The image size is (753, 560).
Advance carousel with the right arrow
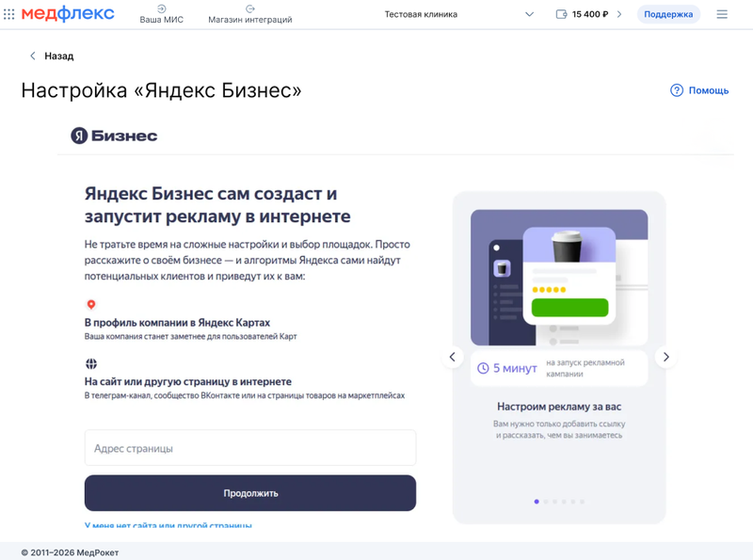click(665, 357)
